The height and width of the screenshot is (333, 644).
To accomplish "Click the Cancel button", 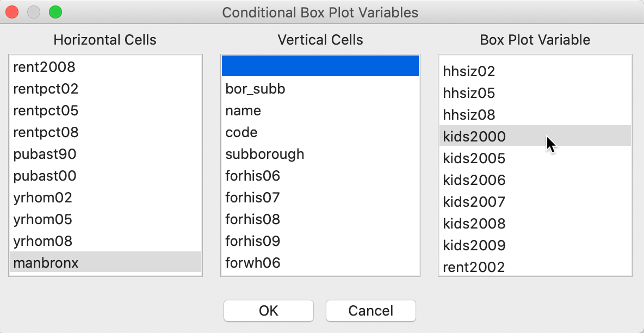I will click(x=370, y=311).
